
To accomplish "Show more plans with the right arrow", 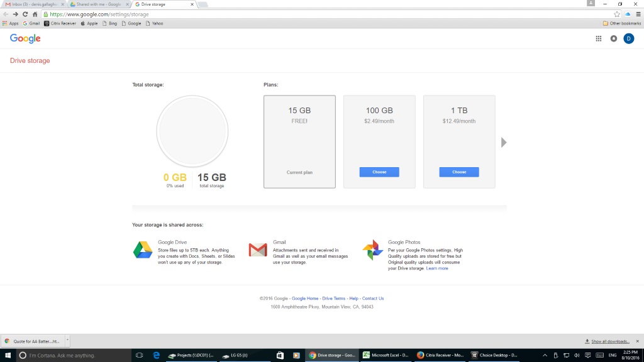I will point(503,143).
